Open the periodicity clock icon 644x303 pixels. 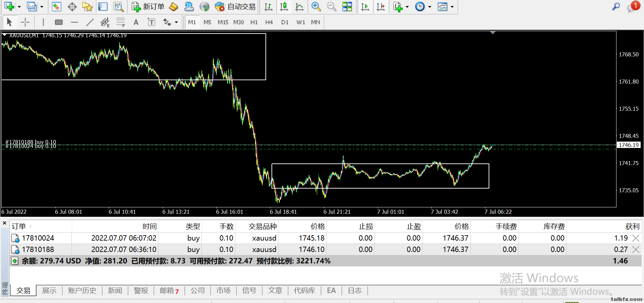click(x=420, y=6)
